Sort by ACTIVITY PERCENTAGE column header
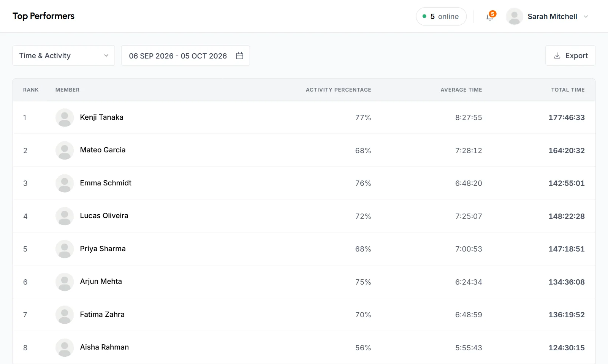 (339, 90)
